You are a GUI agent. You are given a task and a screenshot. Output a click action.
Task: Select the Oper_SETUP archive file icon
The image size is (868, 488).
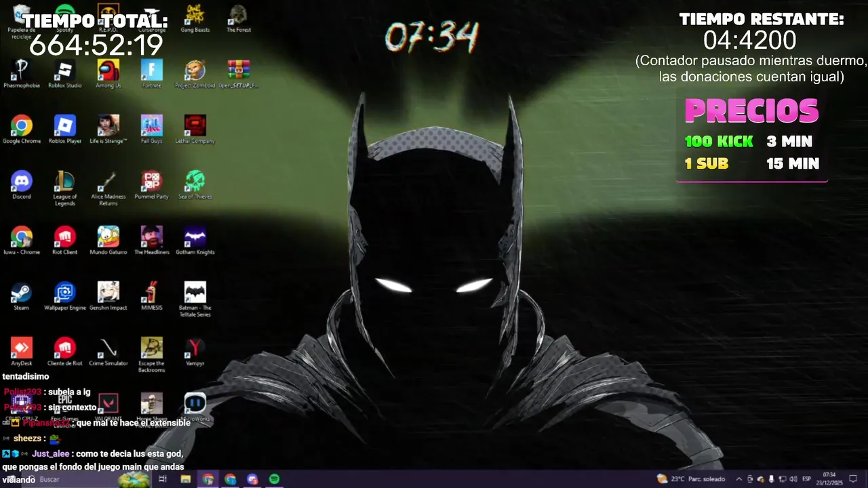tap(239, 74)
